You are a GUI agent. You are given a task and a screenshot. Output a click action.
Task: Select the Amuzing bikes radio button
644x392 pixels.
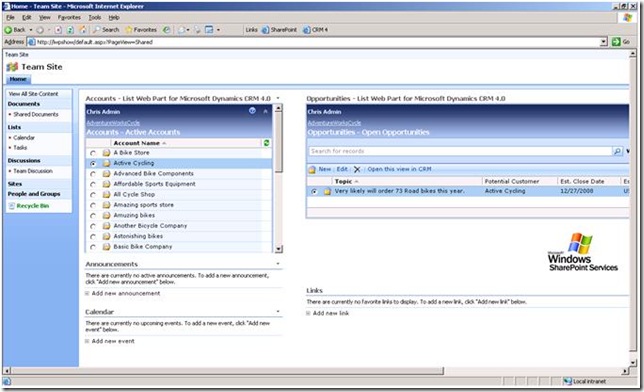[93, 216]
